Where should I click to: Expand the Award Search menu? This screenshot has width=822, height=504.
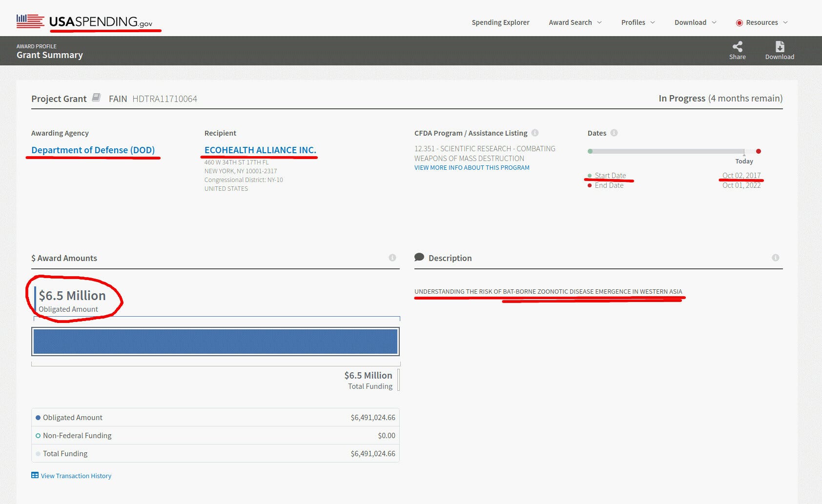pyautogui.click(x=575, y=22)
